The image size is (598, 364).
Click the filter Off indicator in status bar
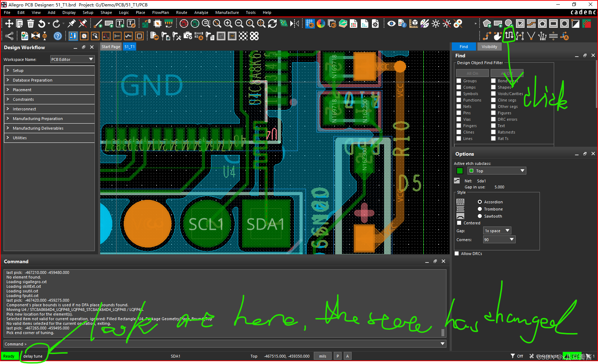coord(517,356)
